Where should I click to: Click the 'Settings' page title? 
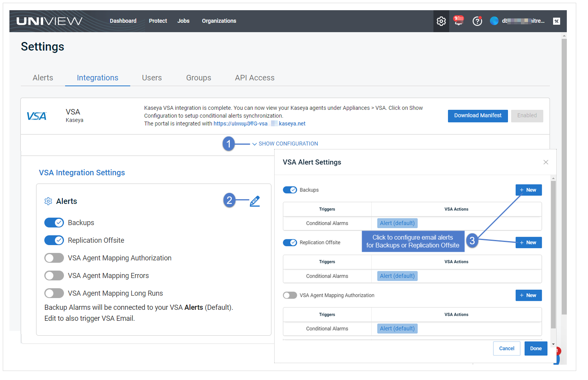coord(42,47)
